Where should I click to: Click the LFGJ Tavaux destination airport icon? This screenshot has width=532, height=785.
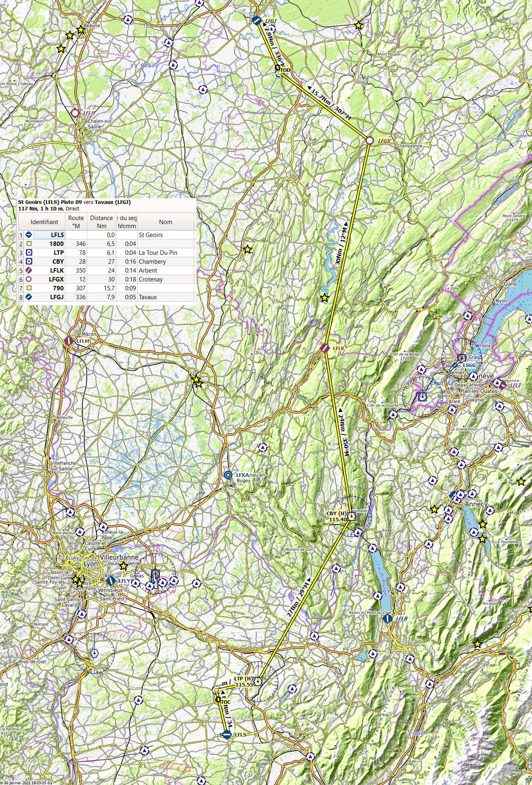(x=256, y=20)
